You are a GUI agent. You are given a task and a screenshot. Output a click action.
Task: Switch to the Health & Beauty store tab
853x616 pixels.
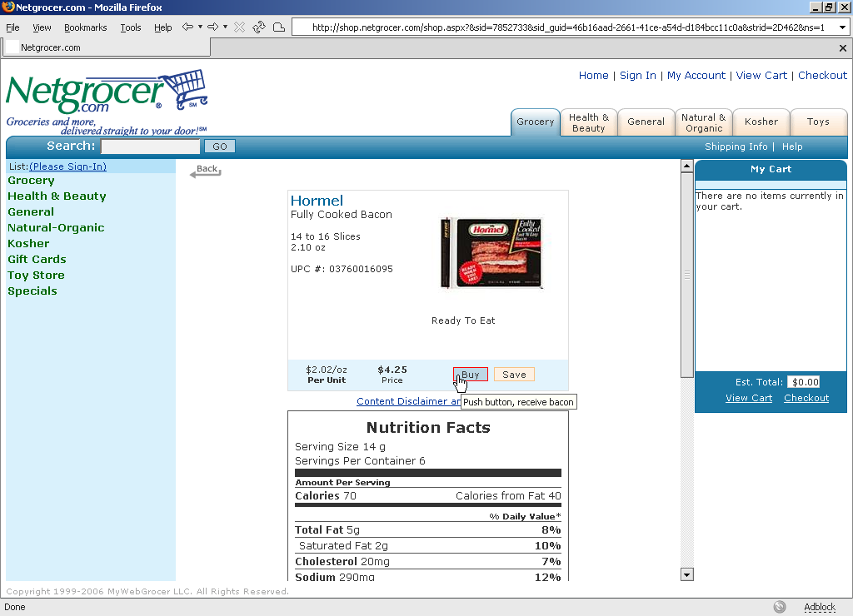click(x=589, y=122)
